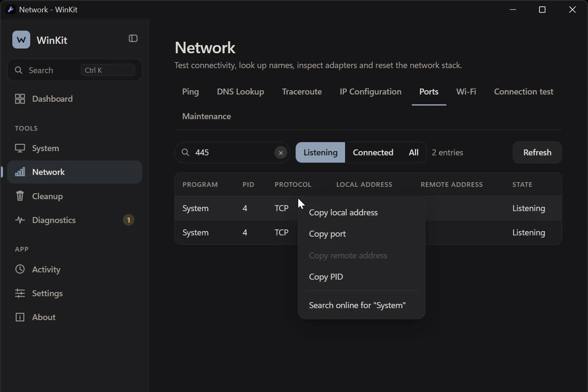Open the sidebar Search box
This screenshot has height=392, width=588.
click(75, 70)
